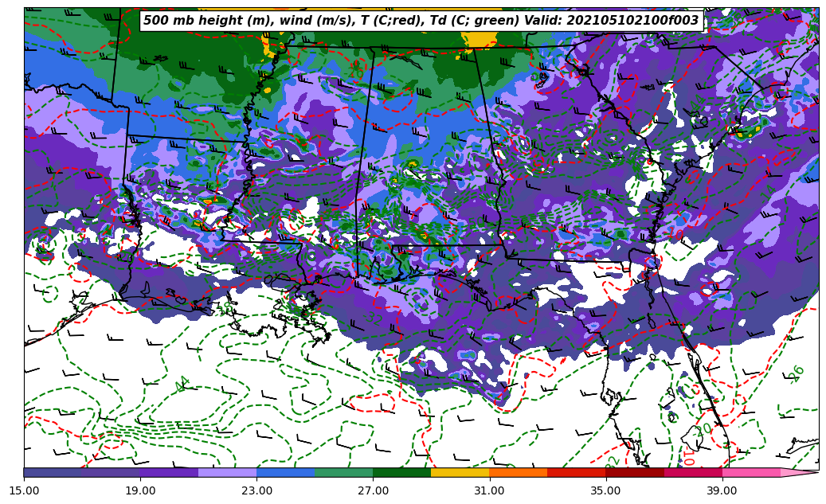Screen dimensions: 826x504
Task: Click the sea green colorbar segment
Action: [x=343, y=472]
